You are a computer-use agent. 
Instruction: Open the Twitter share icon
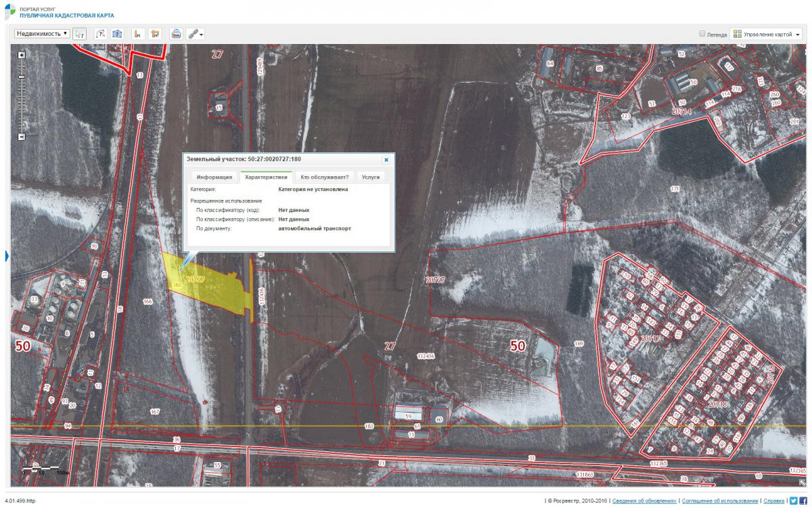point(794,501)
